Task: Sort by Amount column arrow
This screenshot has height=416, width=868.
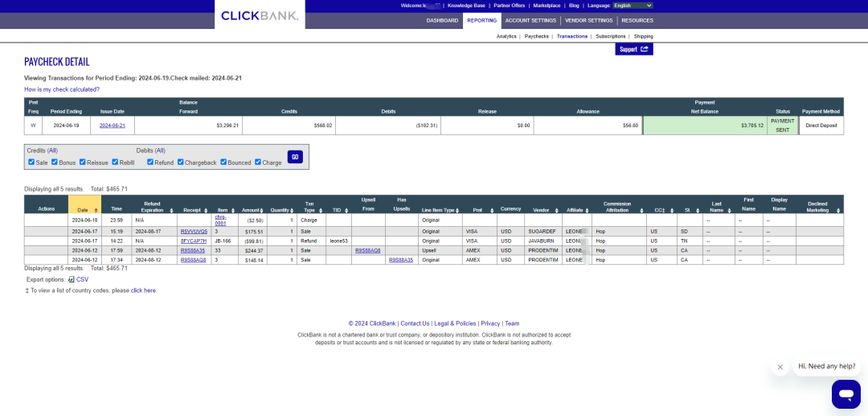Action: (263, 211)
